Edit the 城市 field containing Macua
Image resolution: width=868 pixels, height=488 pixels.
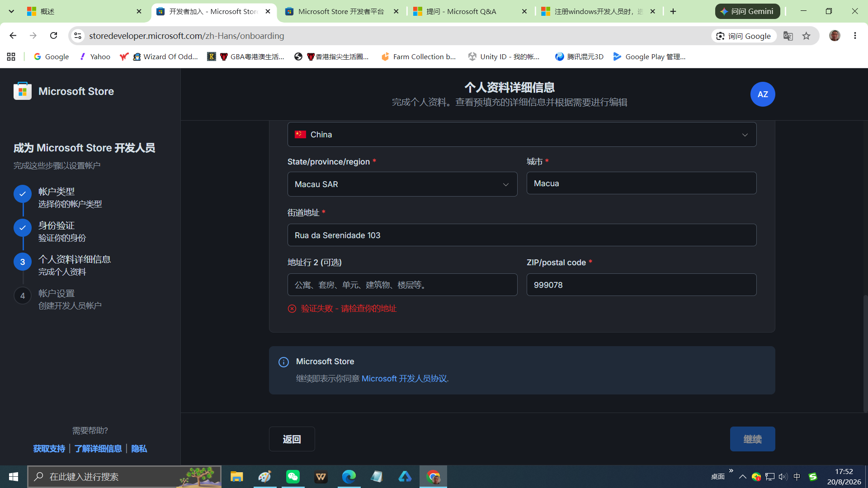pos(641,183)
